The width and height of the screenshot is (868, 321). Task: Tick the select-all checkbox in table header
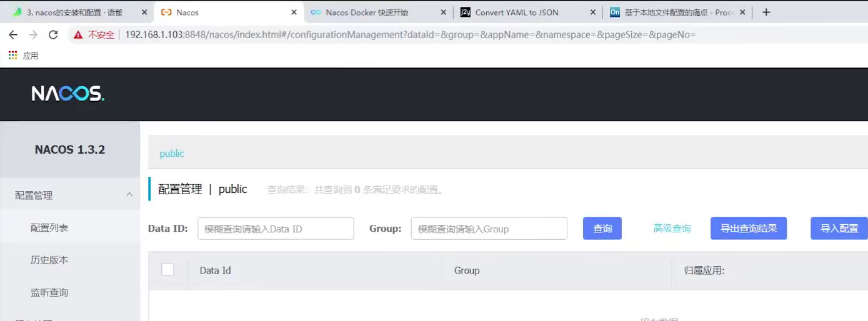(x=167, y=270)
